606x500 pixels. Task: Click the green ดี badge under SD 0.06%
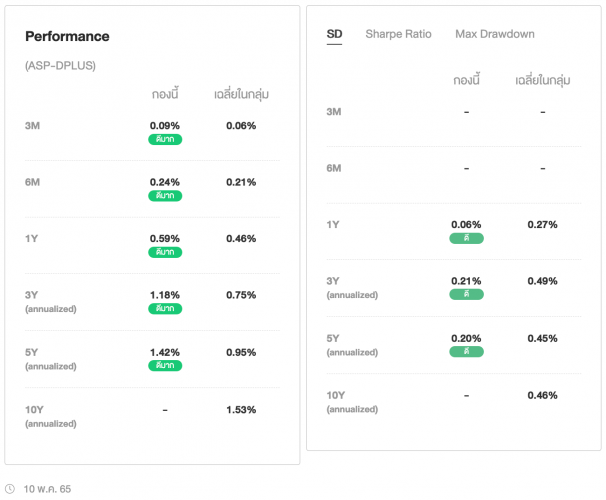click(x=466, y=238)
